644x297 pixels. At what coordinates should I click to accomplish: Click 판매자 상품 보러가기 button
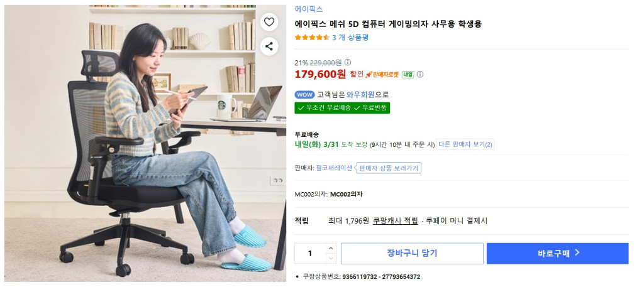[388, 168]
